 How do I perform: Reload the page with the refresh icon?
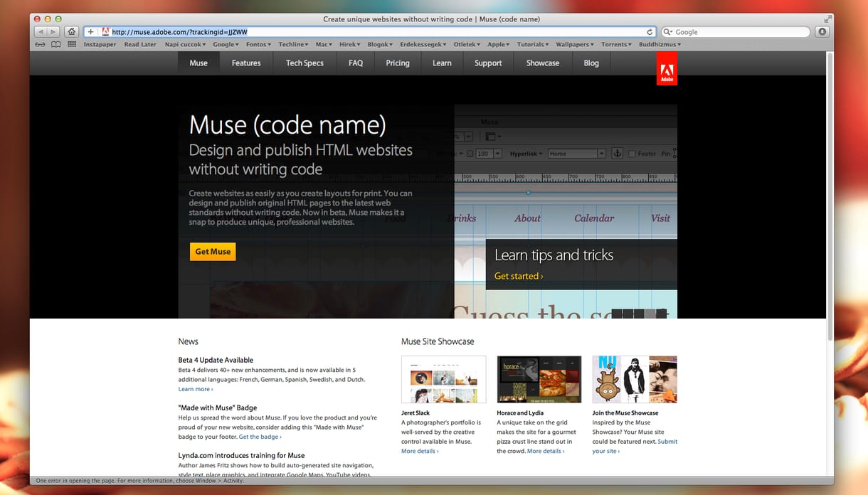[x=650, y=32]
